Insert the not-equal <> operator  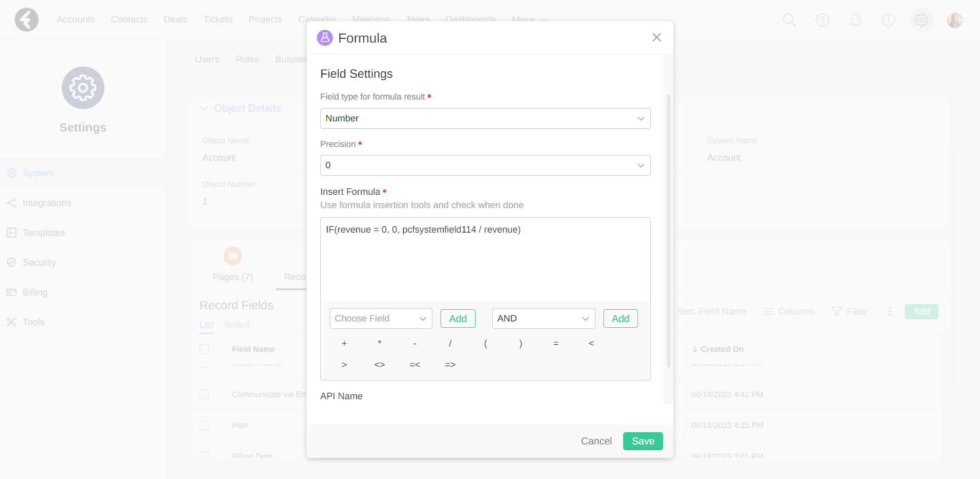(380, 365)
